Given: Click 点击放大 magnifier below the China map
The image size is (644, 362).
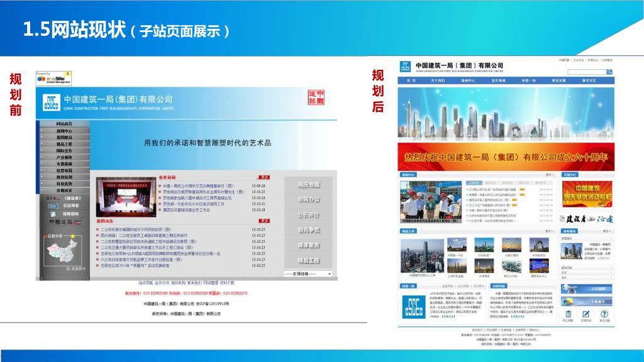Looking at the screenshot, I should 76,269.
